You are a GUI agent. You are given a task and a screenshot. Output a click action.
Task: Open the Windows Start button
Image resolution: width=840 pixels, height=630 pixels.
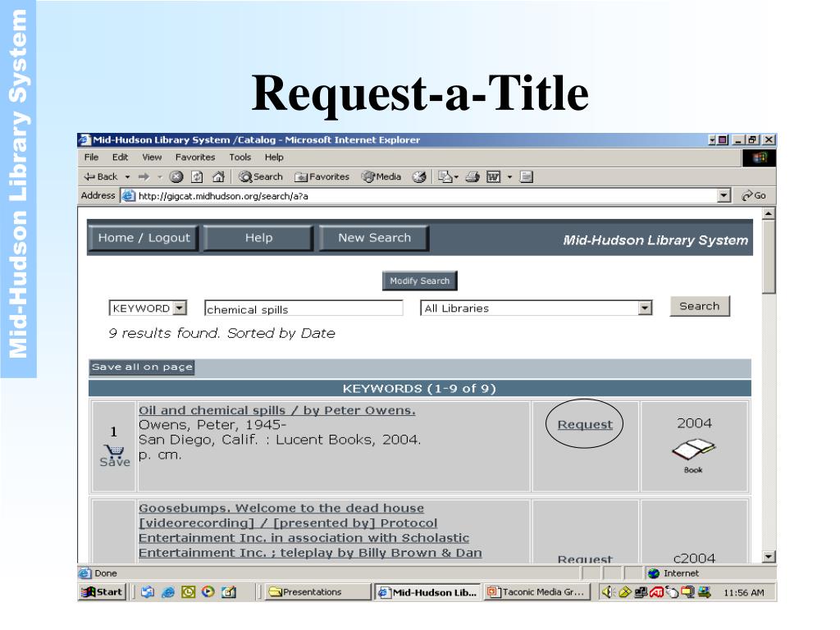point(103,592)
